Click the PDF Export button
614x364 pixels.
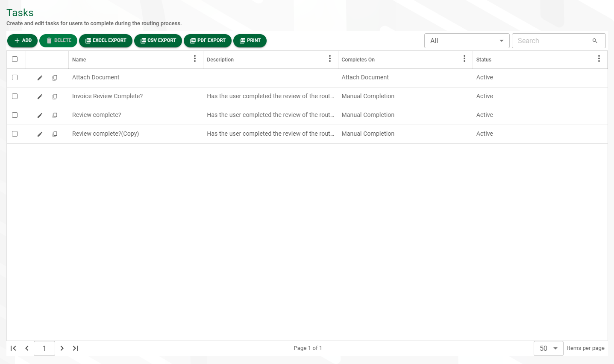point(208,41)
